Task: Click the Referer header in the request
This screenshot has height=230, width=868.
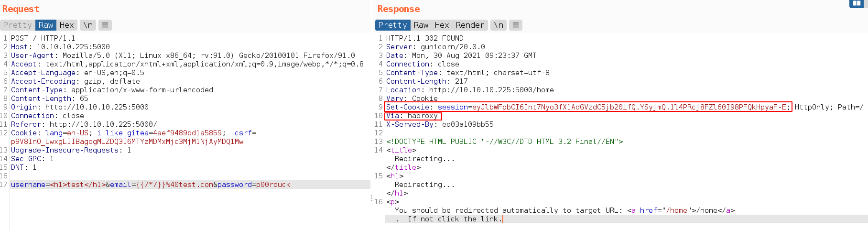Action: pyautogui.click(x=84, y=124)
